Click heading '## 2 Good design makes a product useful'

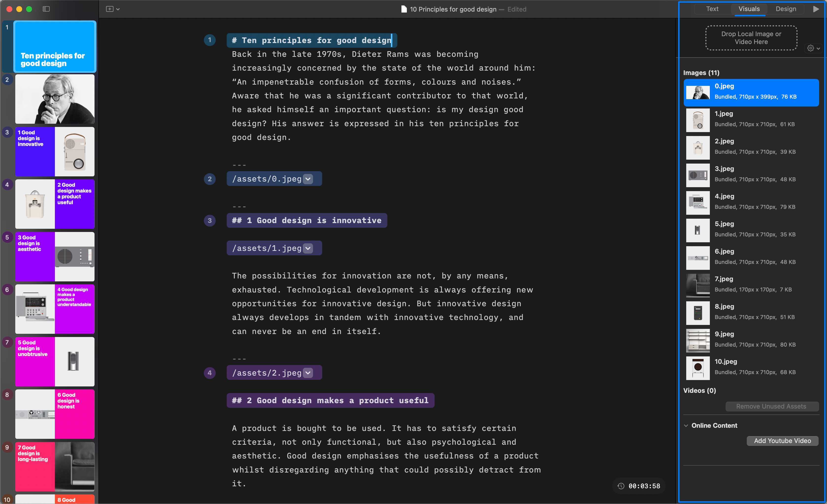point(330,401)
